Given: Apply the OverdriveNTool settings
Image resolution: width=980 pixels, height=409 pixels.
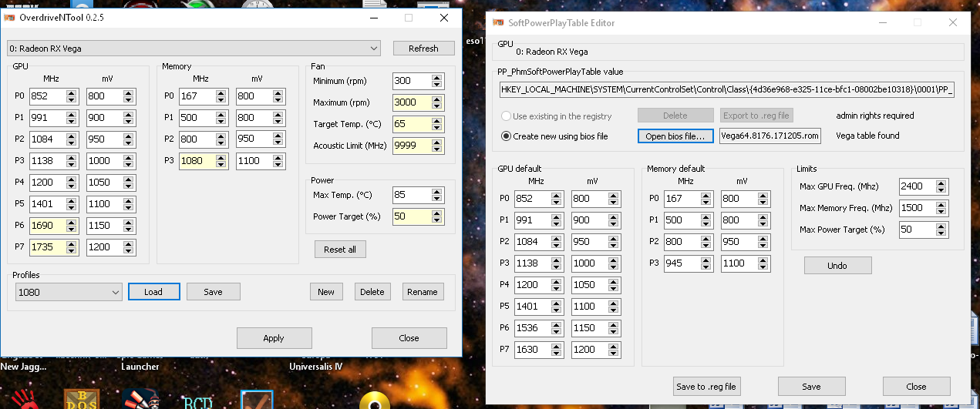Looking at the screenshot, I should click(x=274, y=338).
